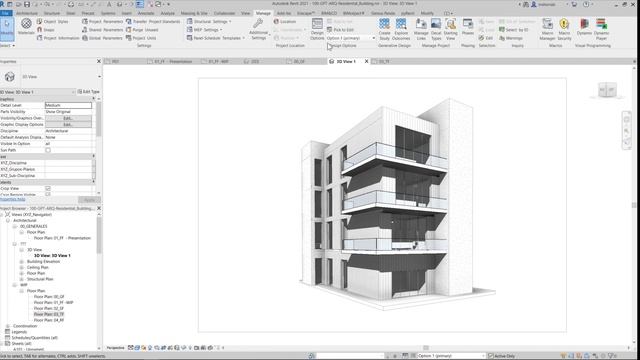This screenshot has width=640, height=360.
Task: Open the Materials dialog
Action: (26, 28)
